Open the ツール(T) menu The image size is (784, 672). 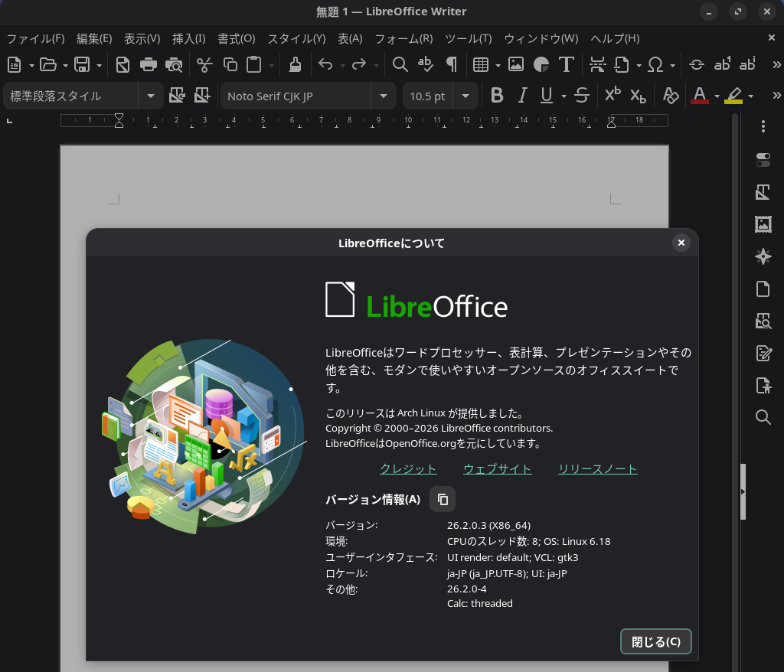click(x=468, y=38)
